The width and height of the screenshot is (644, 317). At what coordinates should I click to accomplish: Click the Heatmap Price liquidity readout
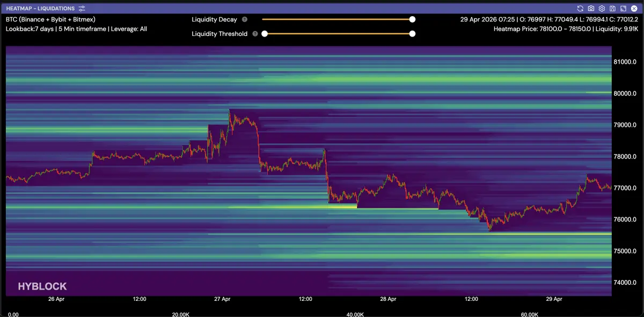[566, 29]
